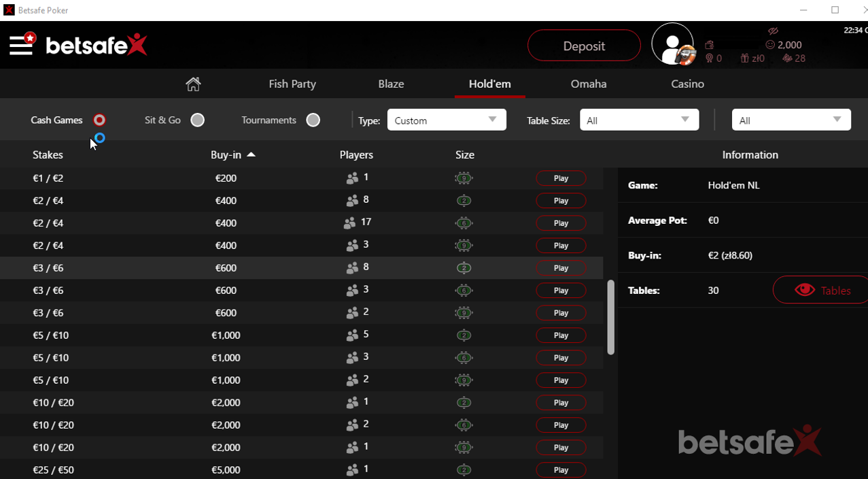Open the Table Size dropdown
The image size is (868, 479).
pos(638,119)
